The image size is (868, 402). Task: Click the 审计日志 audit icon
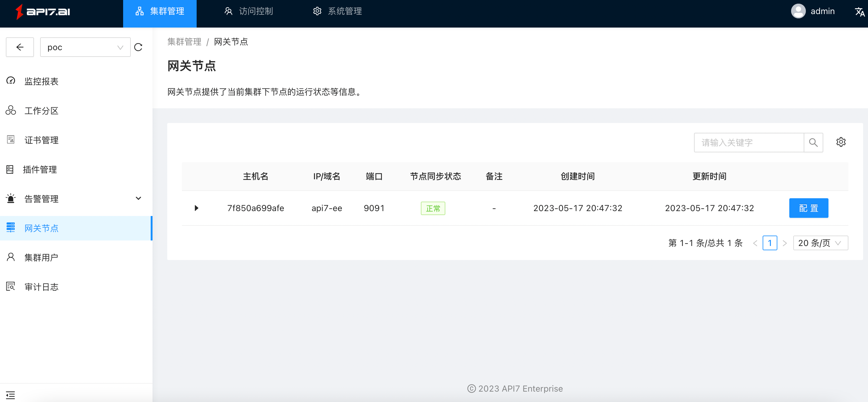11,287
